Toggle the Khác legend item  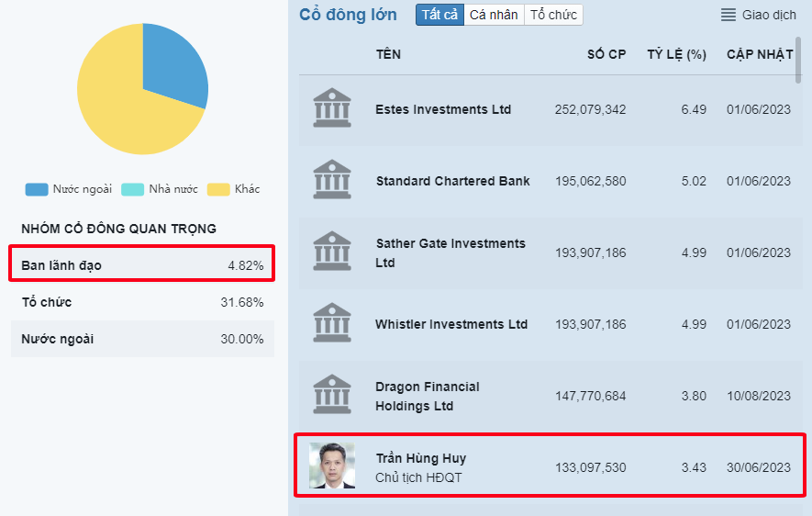[234, 189]
